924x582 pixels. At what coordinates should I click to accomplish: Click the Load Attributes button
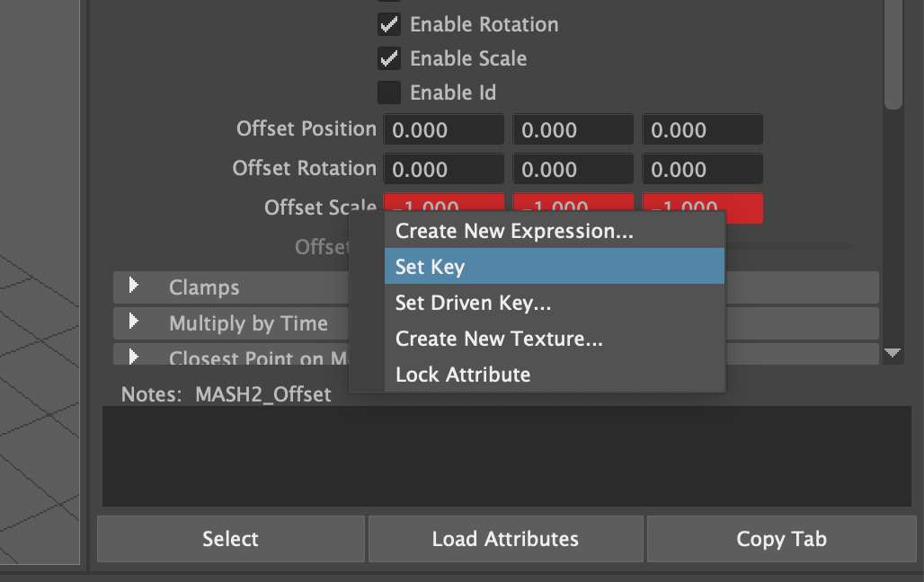click(x=505, y=539)
